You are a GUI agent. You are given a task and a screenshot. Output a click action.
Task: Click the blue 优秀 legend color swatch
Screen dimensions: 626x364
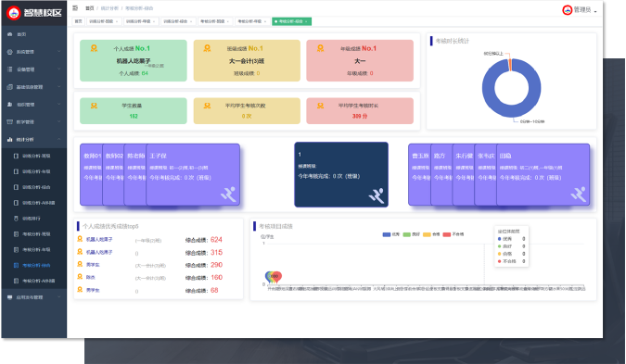[387, 234]
